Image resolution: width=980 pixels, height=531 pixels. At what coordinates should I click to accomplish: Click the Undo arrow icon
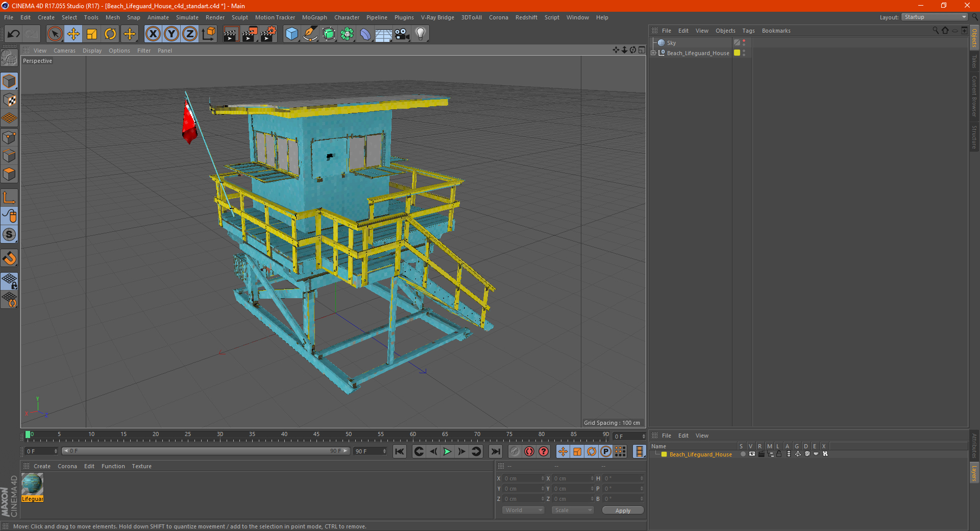[x=13, y=34]
